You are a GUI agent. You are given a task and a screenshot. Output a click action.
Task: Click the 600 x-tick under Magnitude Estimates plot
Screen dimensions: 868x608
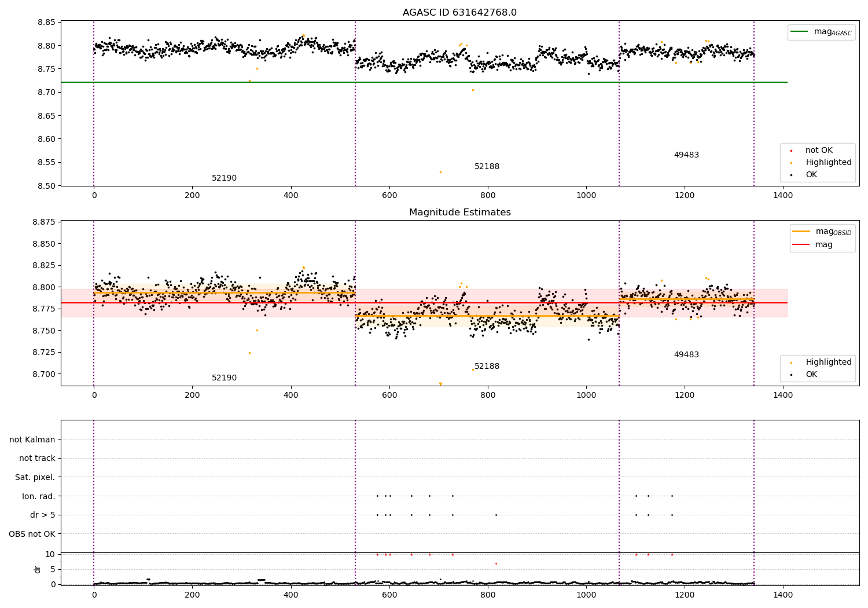pos(389,395)
